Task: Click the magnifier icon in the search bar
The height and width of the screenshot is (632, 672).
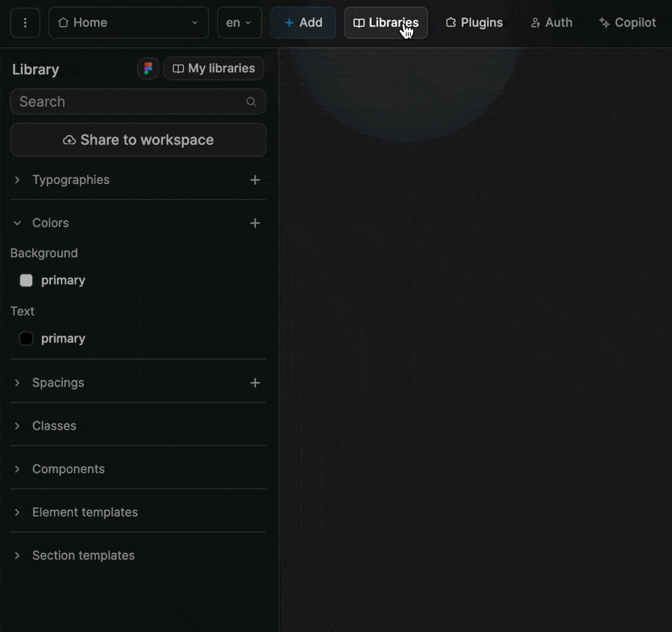Action: 251,101
